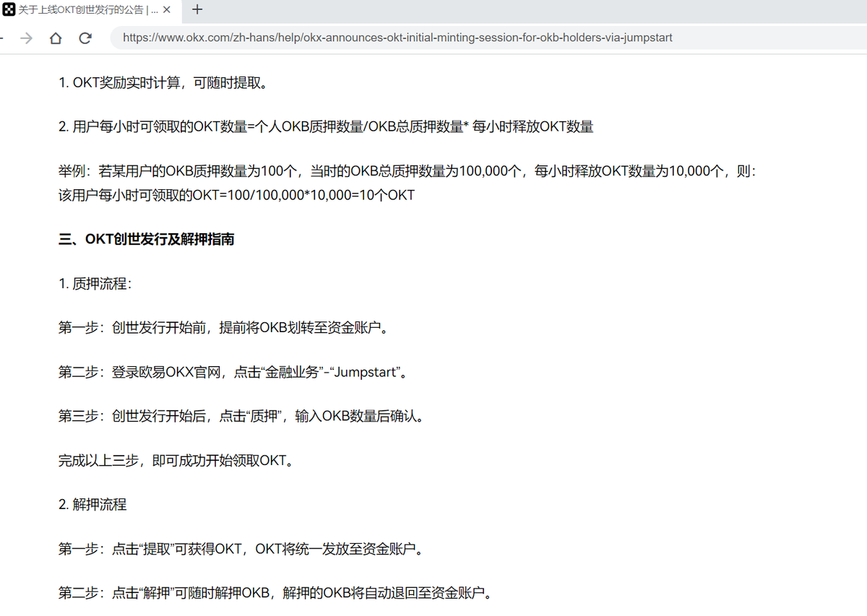Select the OKT announcement tab title
The image size is (867, 616).
point(88,10)
